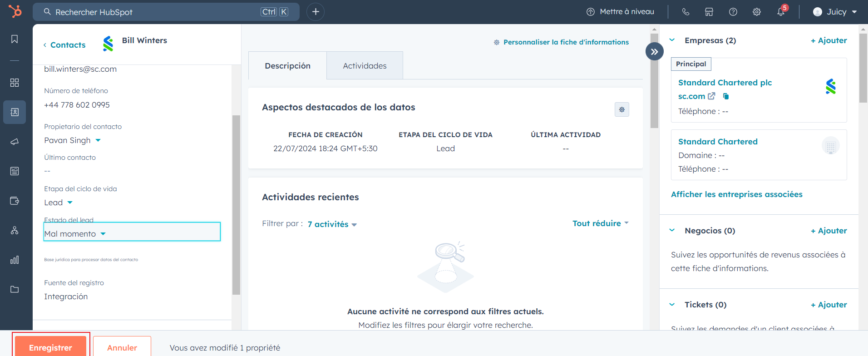Click the creation date 22/07/2024 value
This screenshot has height=356, width=868.
[325, 148]
